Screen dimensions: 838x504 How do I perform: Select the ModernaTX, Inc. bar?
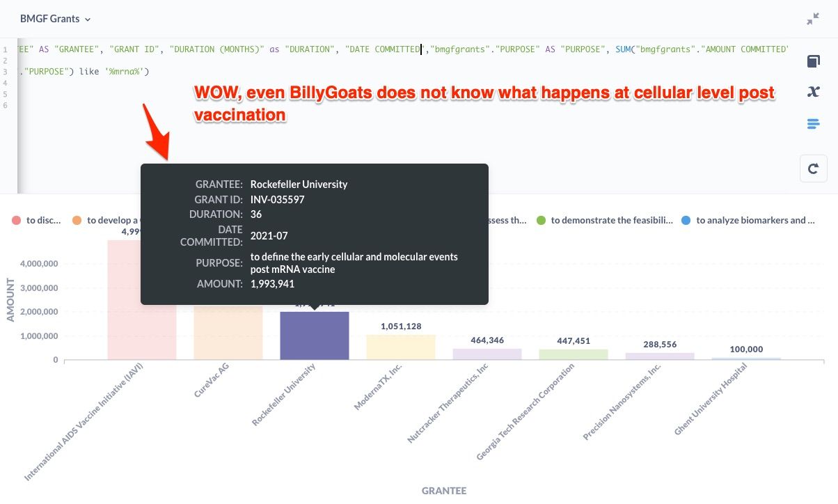(x=401, y=347)
